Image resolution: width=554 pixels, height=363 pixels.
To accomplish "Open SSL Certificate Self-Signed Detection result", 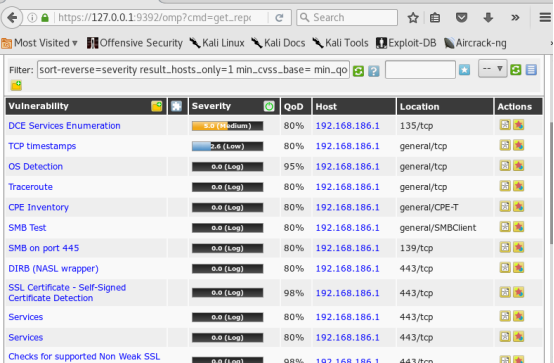I will click(67, 293).
